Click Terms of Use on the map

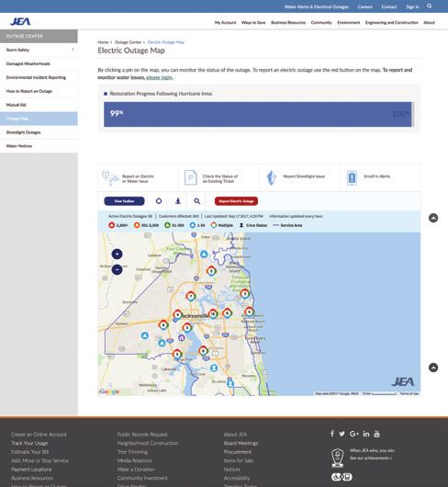[x=409, y=393]
